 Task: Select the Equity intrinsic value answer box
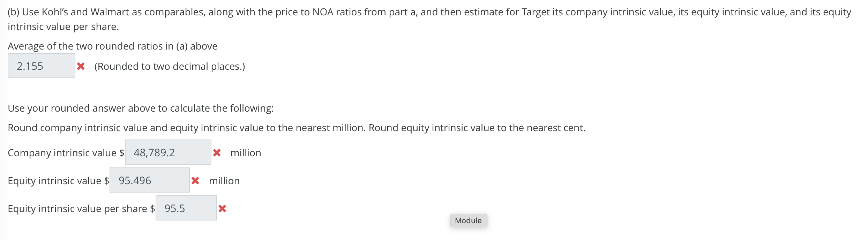149,180
